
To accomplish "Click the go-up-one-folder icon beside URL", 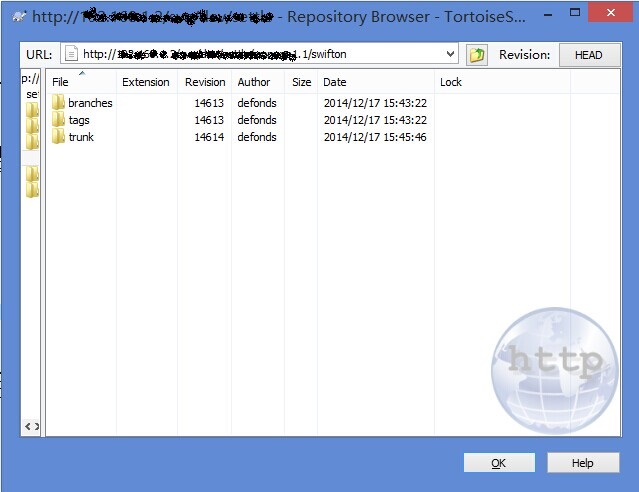I will click(476, 55).
